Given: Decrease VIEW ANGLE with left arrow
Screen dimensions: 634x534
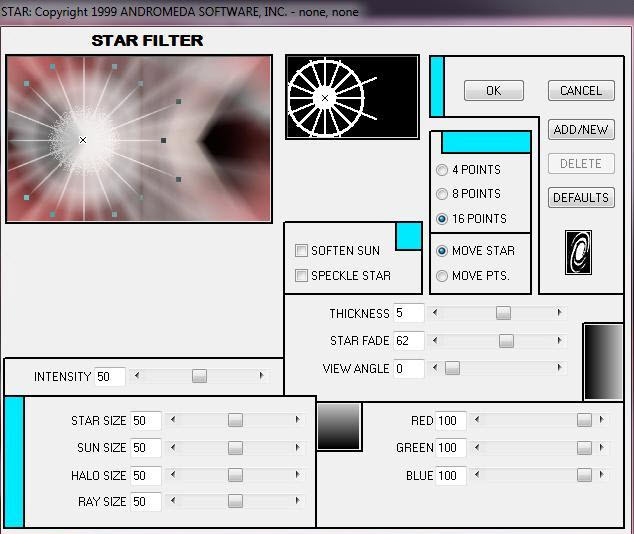Looking at the screenshot, I should 435,367.
